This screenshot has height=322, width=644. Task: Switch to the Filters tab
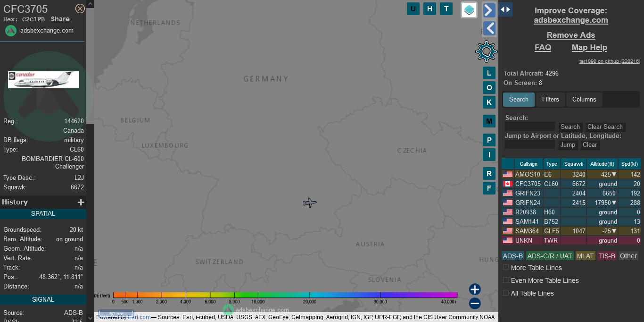[x=551, y=100]
